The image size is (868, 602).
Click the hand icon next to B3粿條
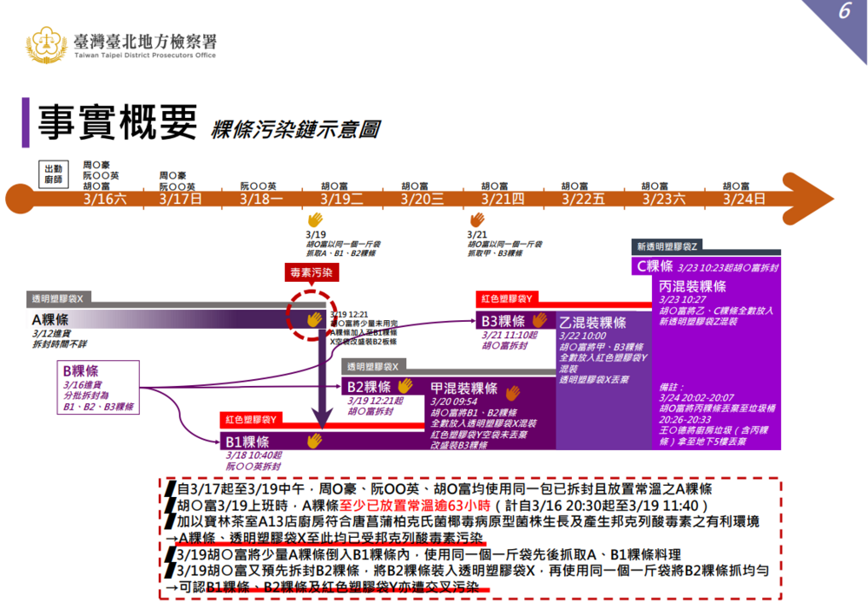tap(540, 320)
